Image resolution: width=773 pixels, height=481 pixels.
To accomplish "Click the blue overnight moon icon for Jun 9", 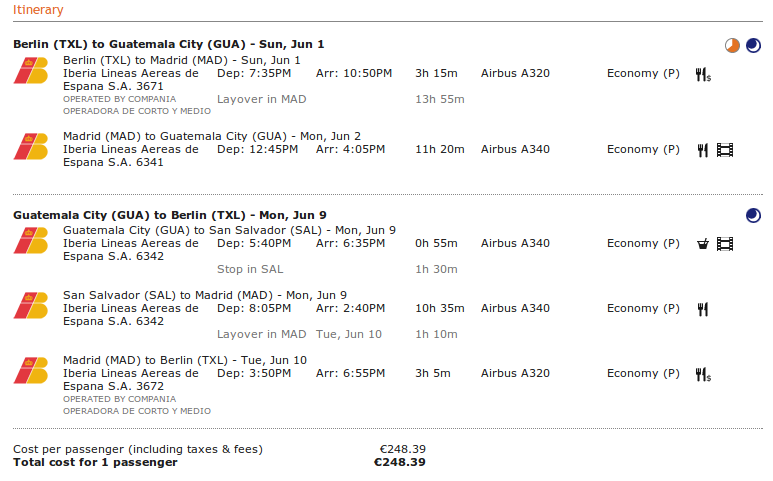I will (753, 216).
